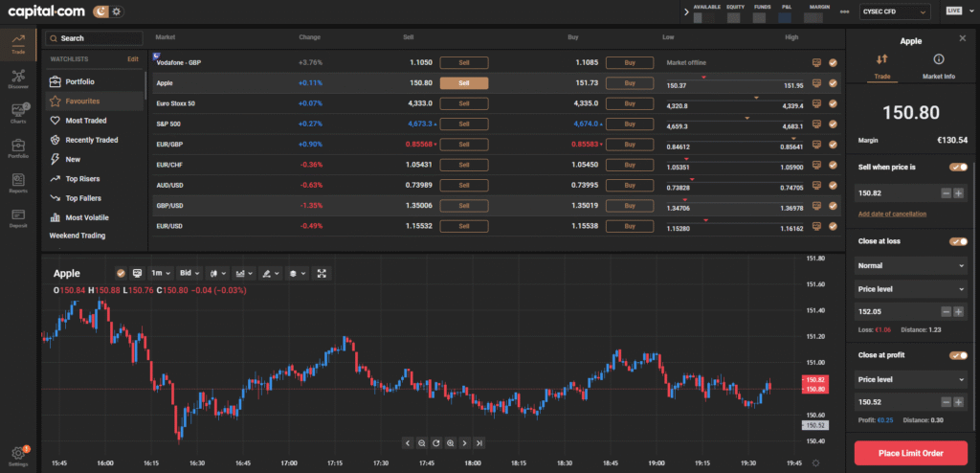Unfavourite GBP/USD with its checkmark

click(x=833, y=206)
